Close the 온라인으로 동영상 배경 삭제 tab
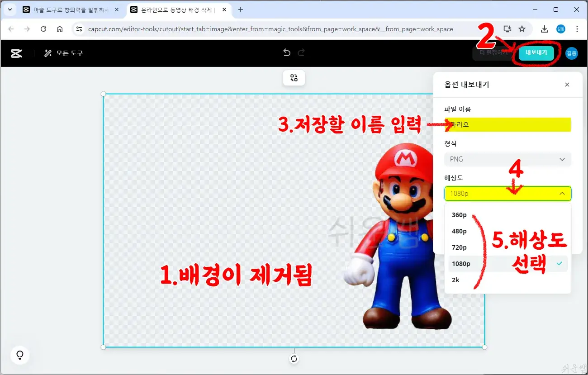 point(224,9)
